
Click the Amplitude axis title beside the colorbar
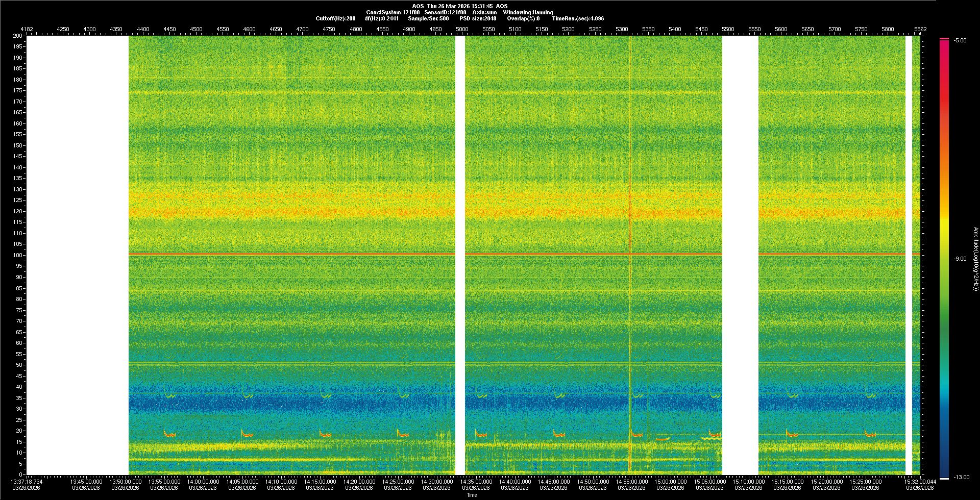click(x=975, y=259)
